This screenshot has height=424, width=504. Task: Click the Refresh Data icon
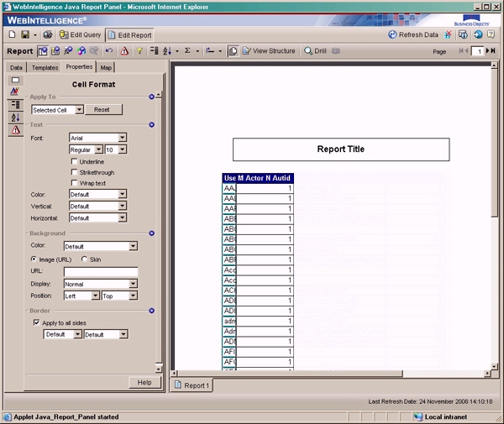(393, 35)
